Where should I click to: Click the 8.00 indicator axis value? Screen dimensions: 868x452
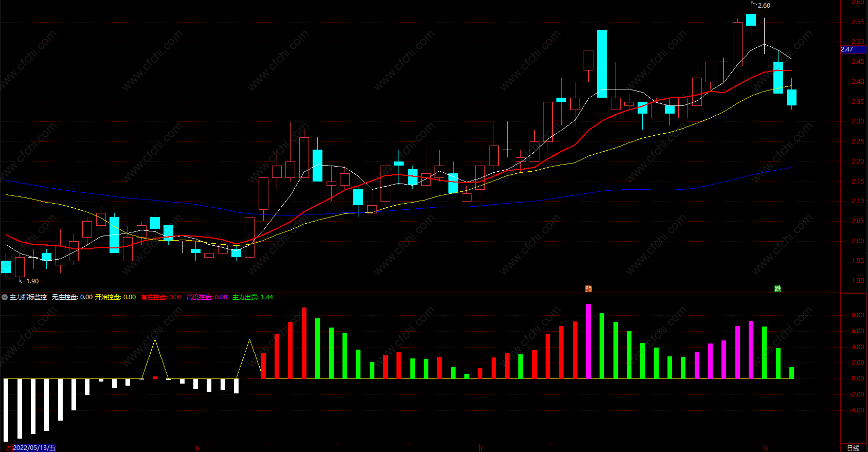(x=857, y=315)
